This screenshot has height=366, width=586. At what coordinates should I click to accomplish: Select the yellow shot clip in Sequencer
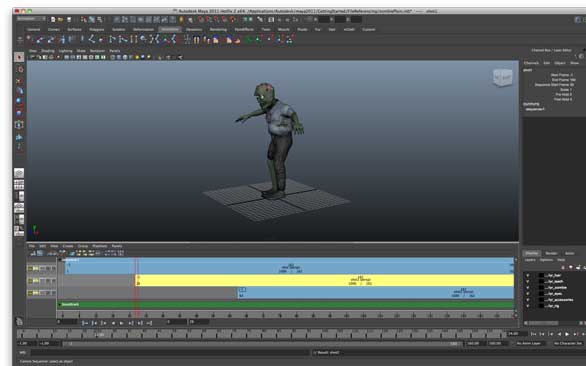tap(324, 280)
